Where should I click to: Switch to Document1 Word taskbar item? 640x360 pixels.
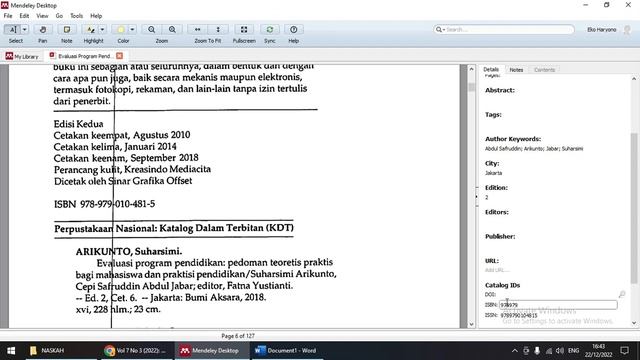(x=287, y=351)
